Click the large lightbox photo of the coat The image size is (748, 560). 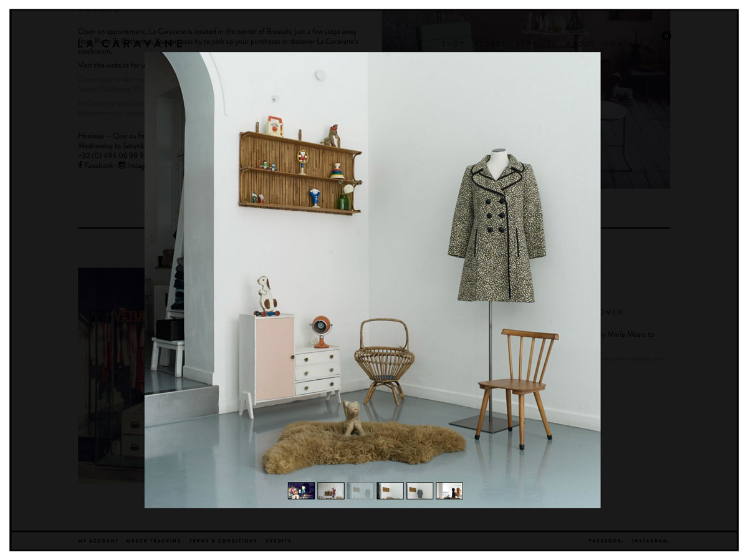click(373, 280)
